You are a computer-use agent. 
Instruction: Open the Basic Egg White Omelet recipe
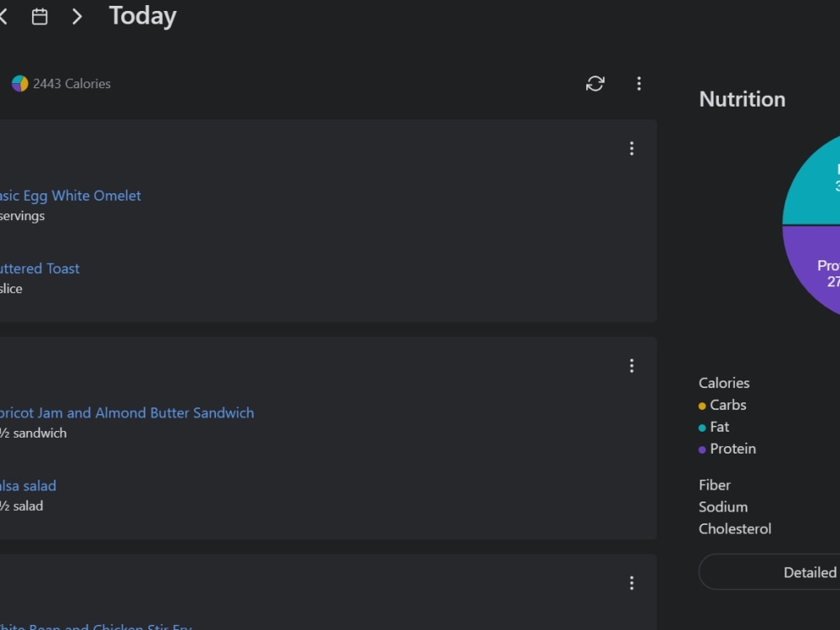point(71,196)
